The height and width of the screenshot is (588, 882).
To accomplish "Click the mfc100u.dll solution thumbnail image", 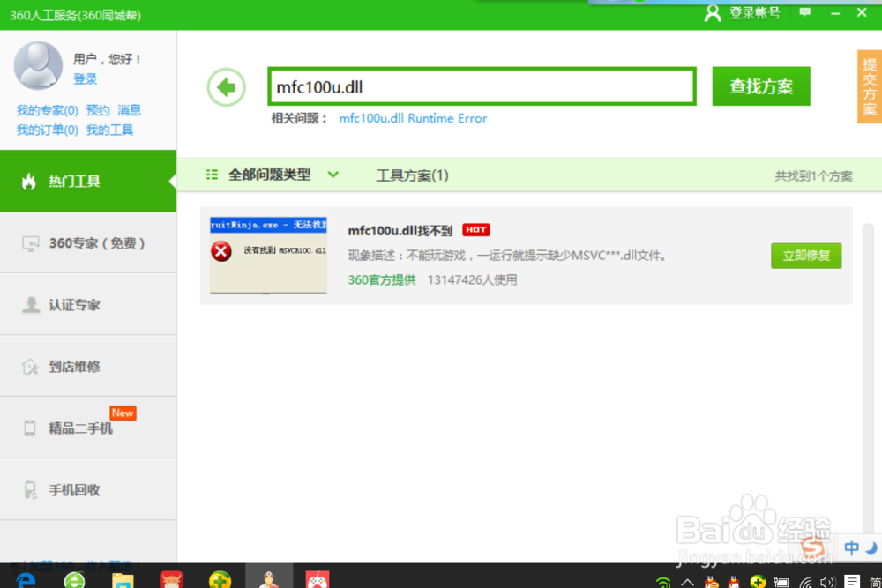I will (x=268, y=256).
